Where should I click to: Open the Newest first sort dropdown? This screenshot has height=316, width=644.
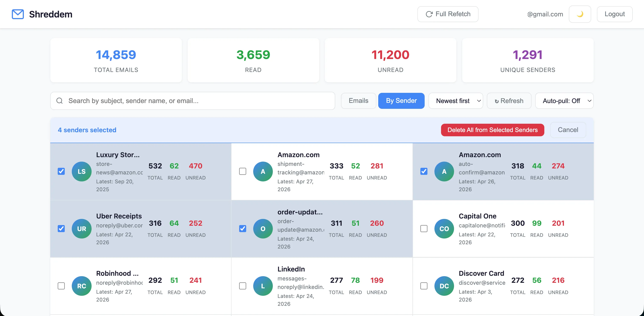456,101
